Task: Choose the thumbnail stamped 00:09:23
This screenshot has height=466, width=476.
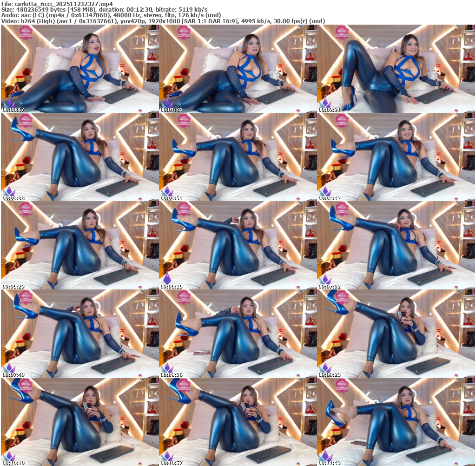Action: [x=396, y=334]
